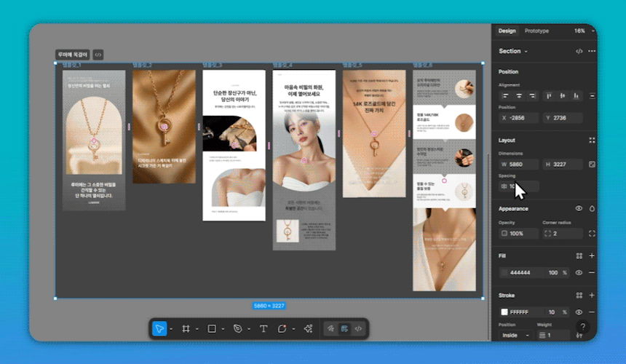Viewport: 626px width, 364px height.
Task: Switch to the Prototype tab
Action: [x=536, y=31]
